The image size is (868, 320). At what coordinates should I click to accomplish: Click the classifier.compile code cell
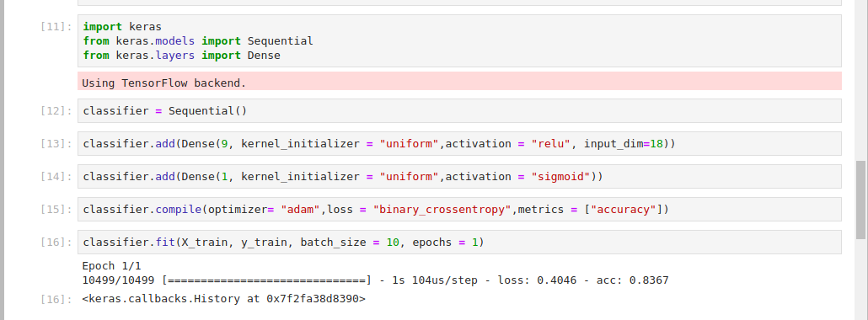pos(459,210)
